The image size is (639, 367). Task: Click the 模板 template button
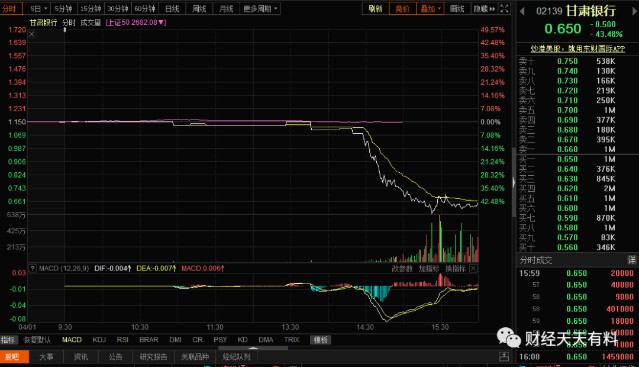(320, 340)
